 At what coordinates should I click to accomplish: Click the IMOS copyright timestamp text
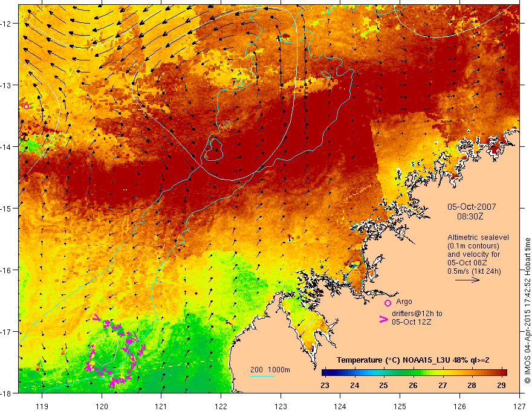[527, 311]
